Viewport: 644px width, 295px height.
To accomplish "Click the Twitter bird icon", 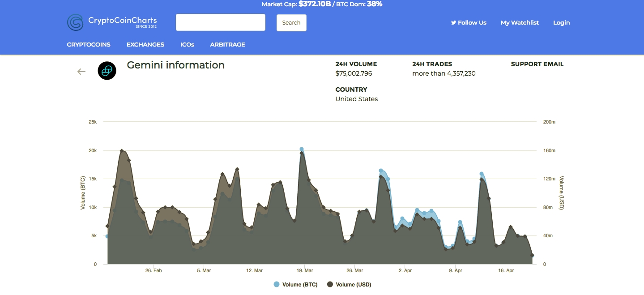I will (x=453, y=22).
